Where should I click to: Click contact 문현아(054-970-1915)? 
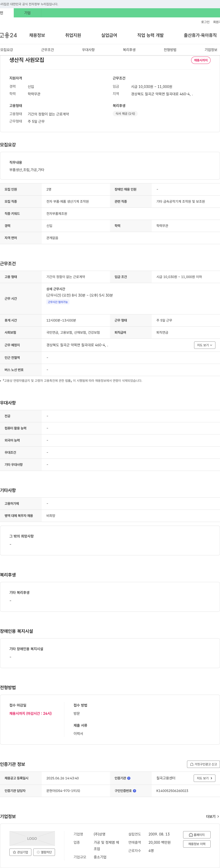[63, 791]
